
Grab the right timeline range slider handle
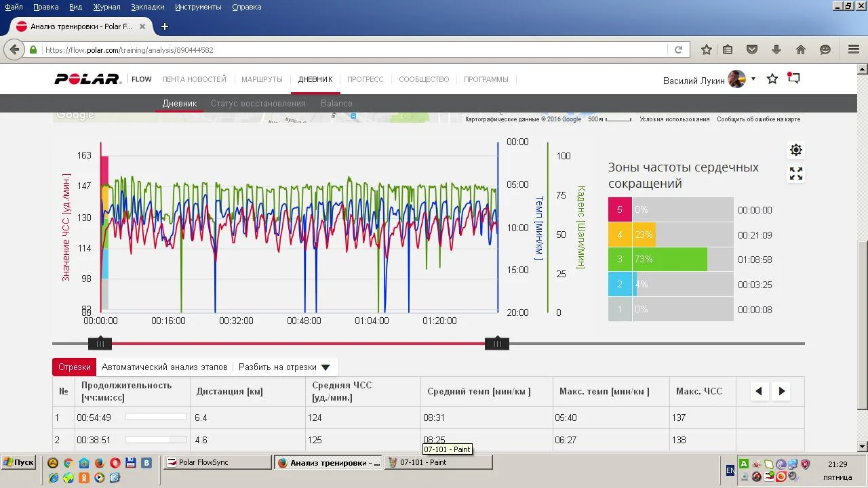(497, 344)
